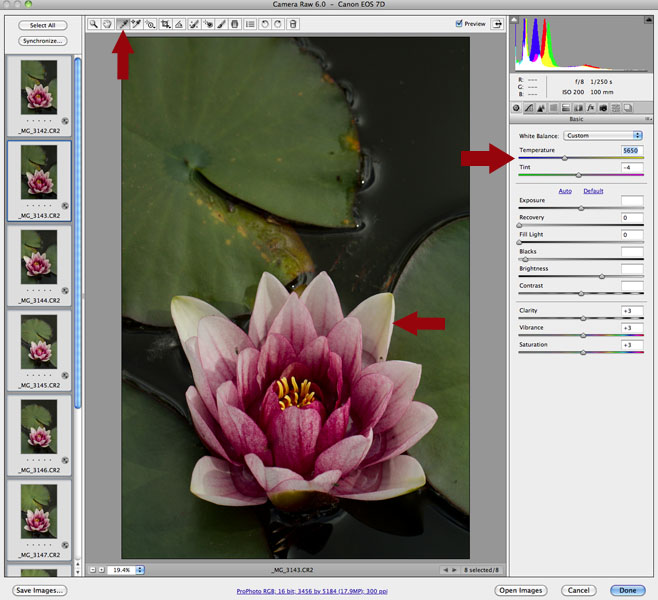Screen dimensions: 658x600
Task: Click the filmstrip vertical scrollbar
Action: (78, 233)
